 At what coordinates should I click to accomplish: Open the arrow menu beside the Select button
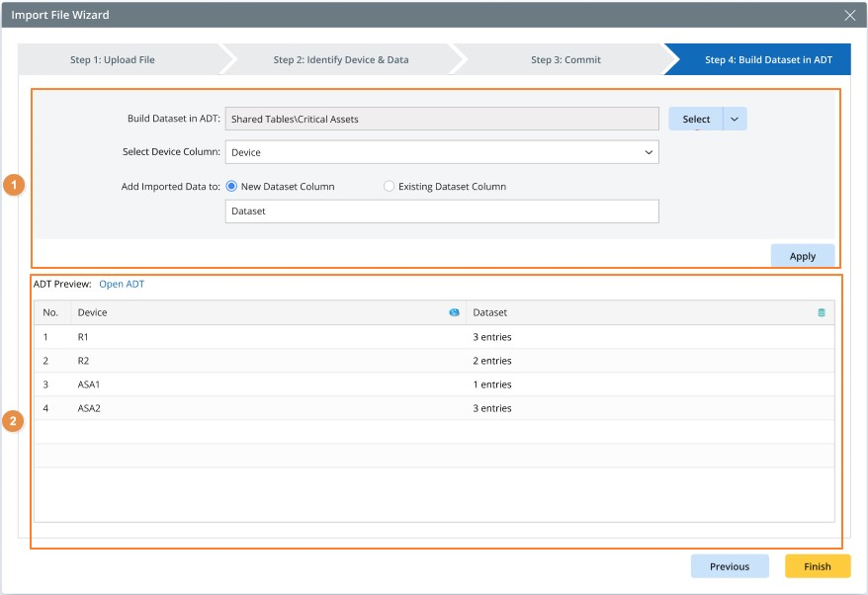(x=735, y=119)
